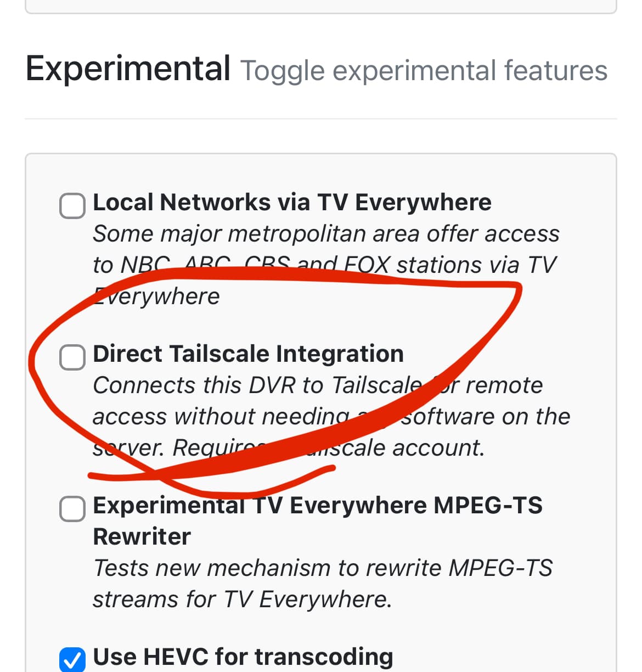The image size is (642, 672).
Task: Click 'streams for TV Everywhere.' description line
Action: click(242, 599)
